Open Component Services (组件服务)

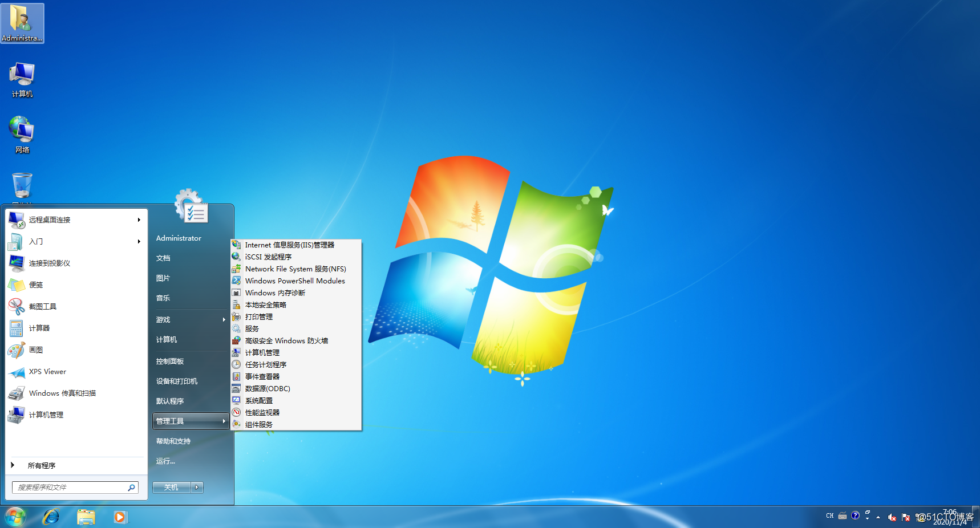click(296, 424)
